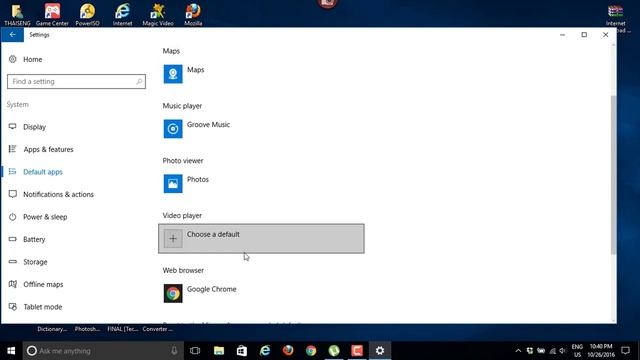Screen dimensions: 640x360
Task: Open the Internet Explorer desktop shortcut
Action: (x=122, y=14)
